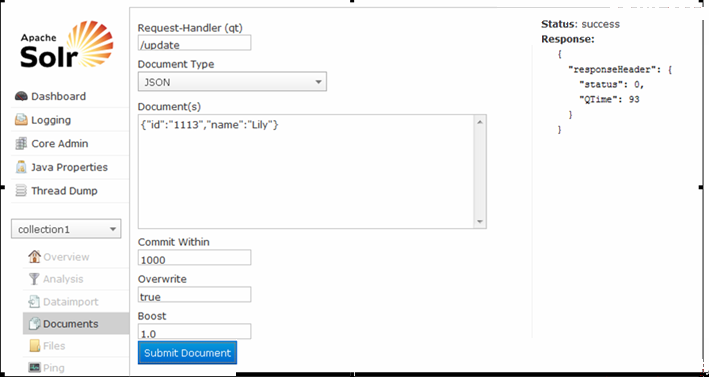709x377 pixels.
Task: Expand the Document Type JSON dropdown
Action: [232, 82]
